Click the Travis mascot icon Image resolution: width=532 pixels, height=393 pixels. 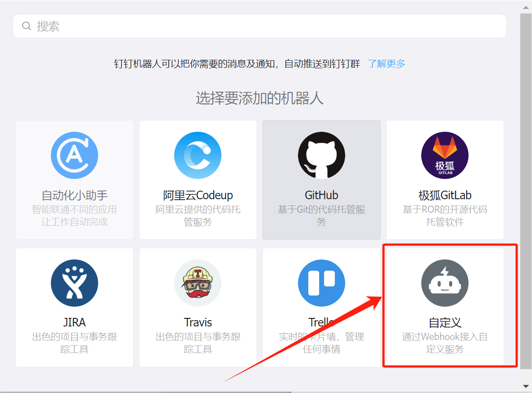tap(198, 283)
